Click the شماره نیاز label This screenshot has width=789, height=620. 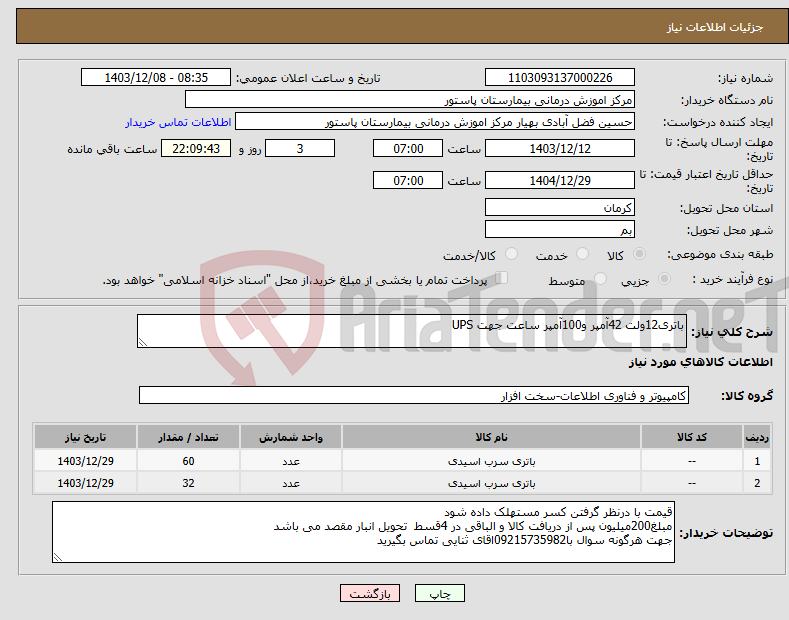(x=745, y=78)
